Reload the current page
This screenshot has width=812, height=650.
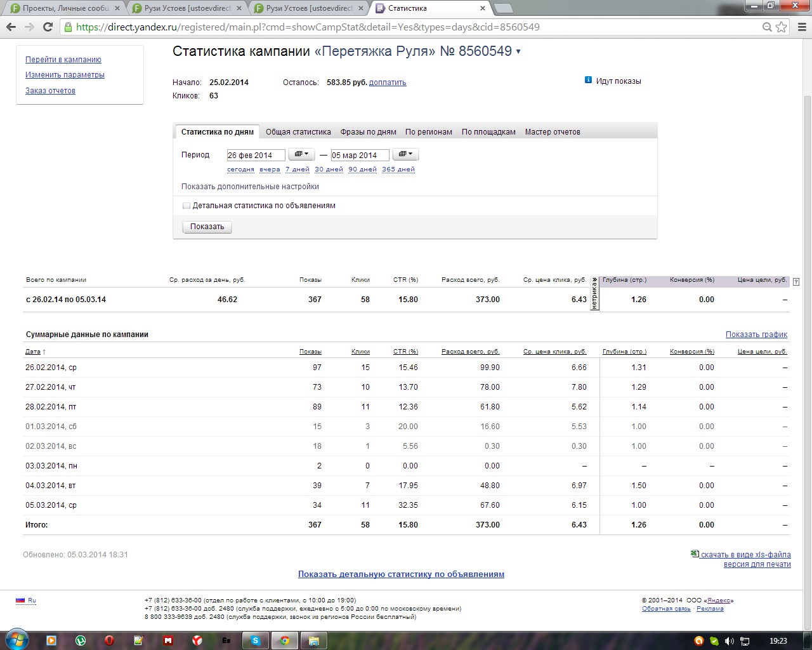click(x=48, y=27)
